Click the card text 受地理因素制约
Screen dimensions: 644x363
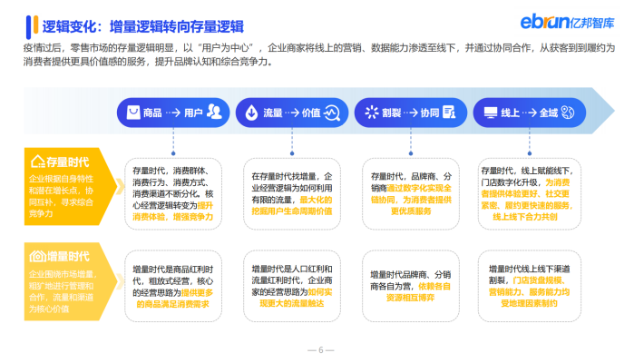(x=529, y=303)
